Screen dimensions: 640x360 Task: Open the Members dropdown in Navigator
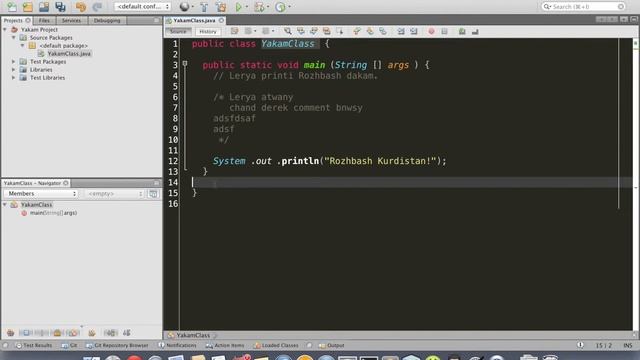41,194
